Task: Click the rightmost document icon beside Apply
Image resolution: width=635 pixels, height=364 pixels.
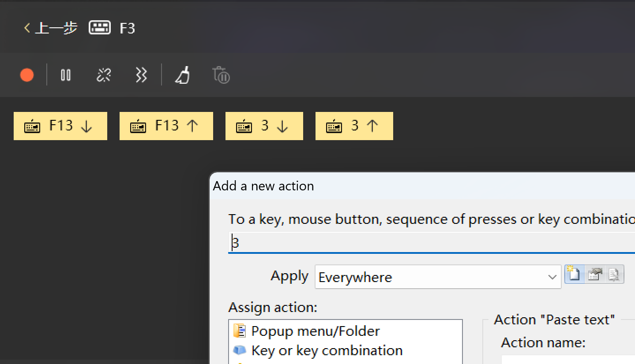Action: pyautogui.click(x=614, y=275)
